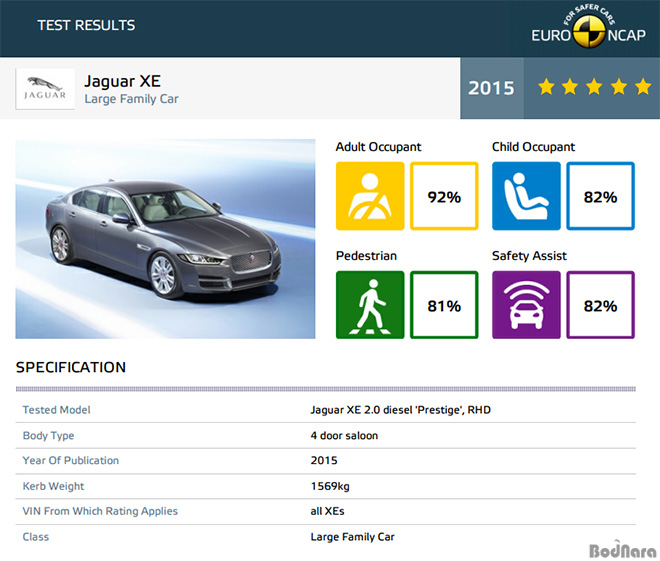The height and width of the screenshot is (561, 660).
Task: Click the Child Occupant 82% score box
Action: 601,196
